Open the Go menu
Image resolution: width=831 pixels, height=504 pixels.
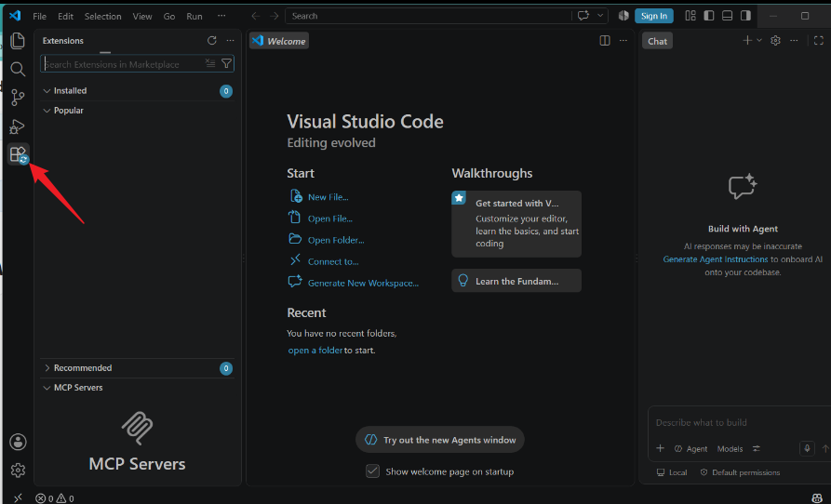click(169, 17)
